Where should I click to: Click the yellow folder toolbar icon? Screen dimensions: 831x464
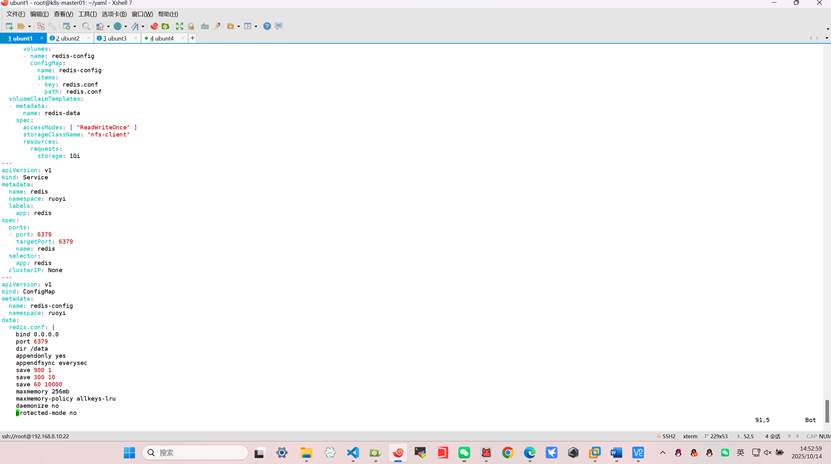[x=230, y=26]
